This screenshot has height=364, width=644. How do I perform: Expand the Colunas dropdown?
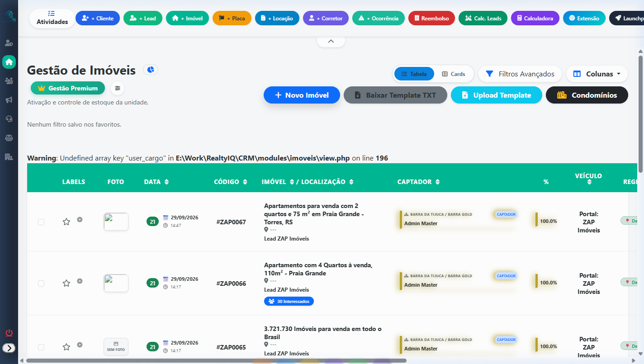[x=597, y=74]
